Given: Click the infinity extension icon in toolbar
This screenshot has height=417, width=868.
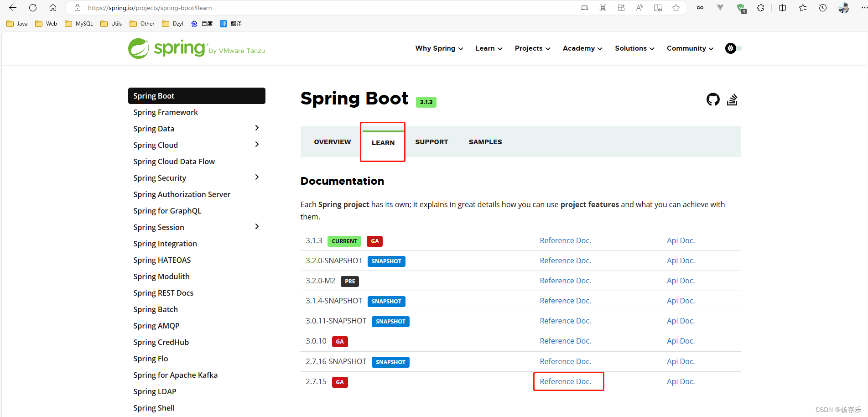Looking at the screenshot, I should coord(700,8).
